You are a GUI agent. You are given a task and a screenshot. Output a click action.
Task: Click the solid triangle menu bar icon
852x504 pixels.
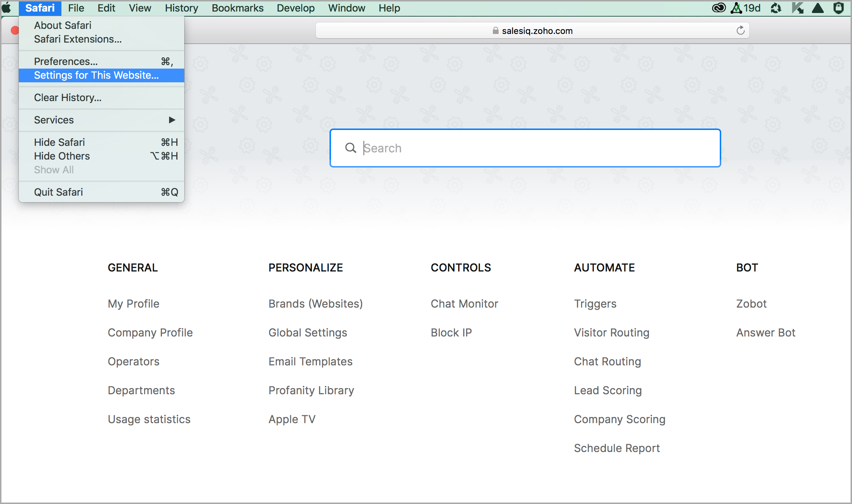point(818,8)
